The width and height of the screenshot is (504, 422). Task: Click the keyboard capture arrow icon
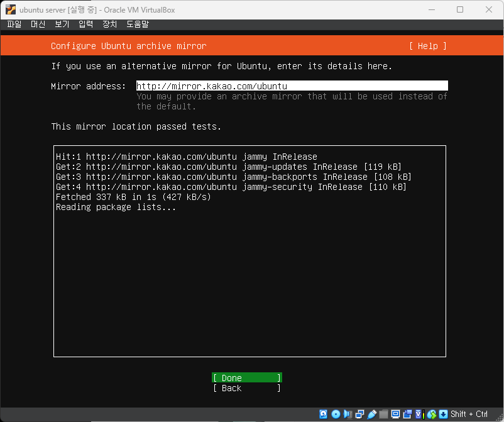(x=443, y=414)
